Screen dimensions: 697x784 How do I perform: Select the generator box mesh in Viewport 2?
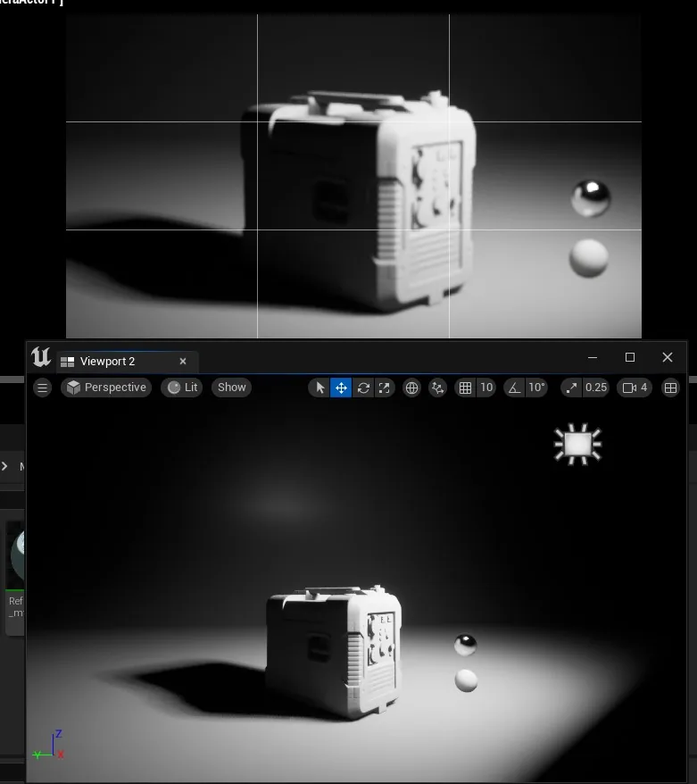click(x=334, y=652)
